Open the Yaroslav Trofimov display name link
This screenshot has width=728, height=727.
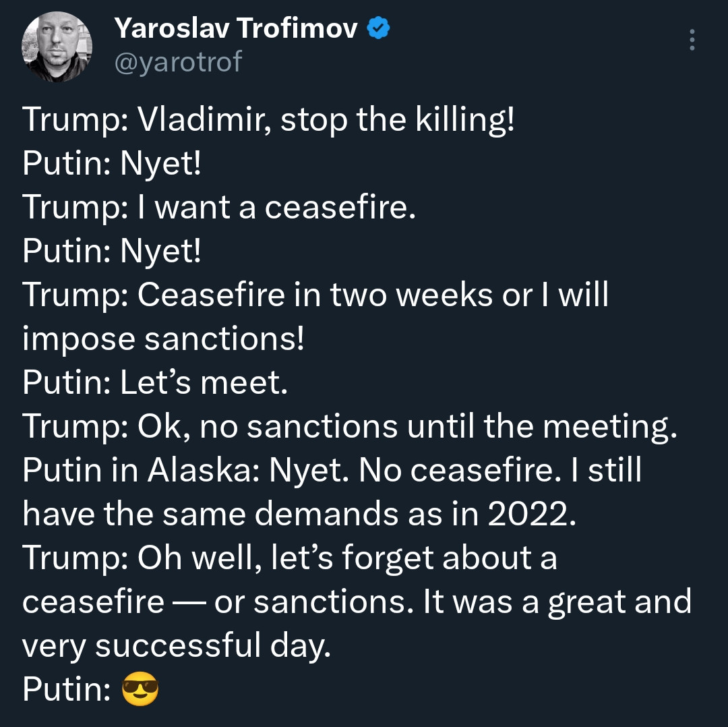(236, 28)
